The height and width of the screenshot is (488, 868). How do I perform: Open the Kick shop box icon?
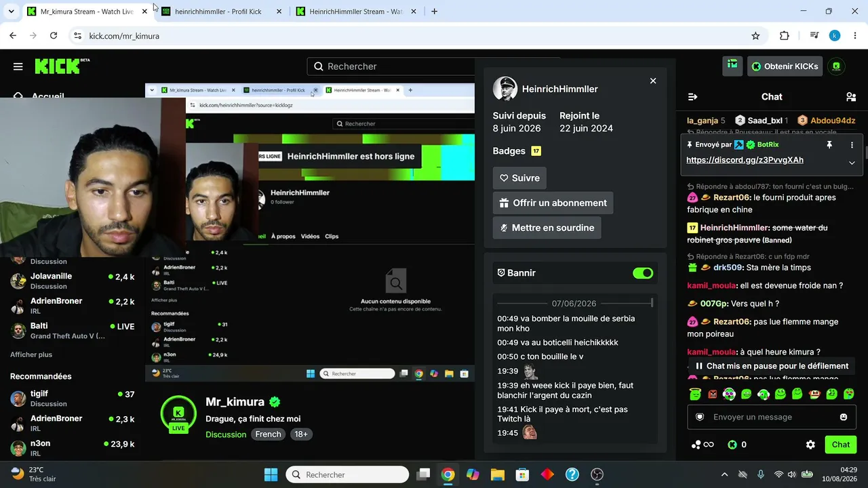732,65
